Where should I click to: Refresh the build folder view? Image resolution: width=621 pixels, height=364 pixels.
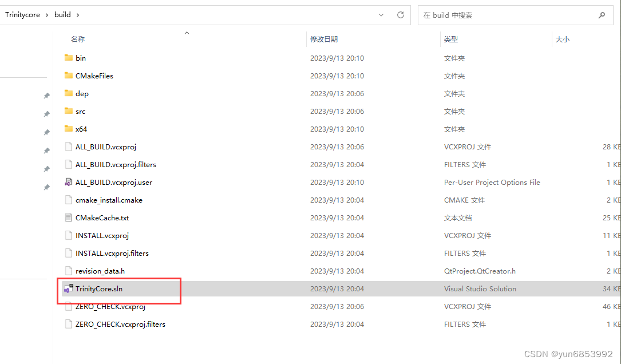coord(401,15)
